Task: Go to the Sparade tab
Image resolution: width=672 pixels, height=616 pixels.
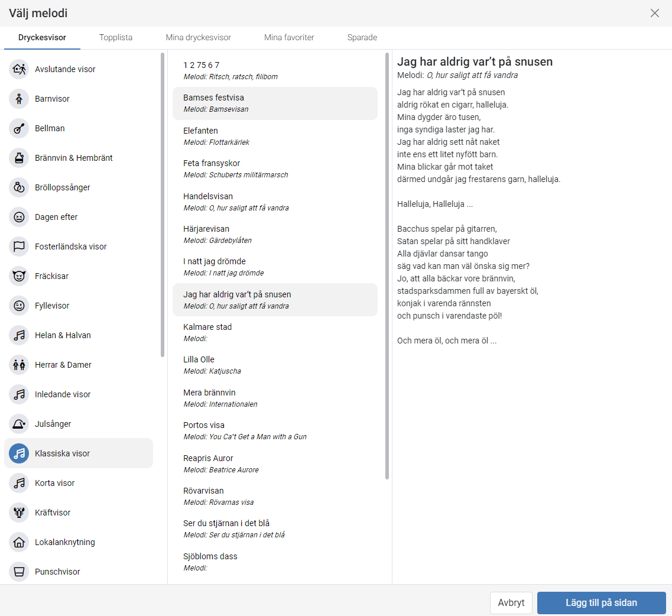Action: click(x=362, y=37)
